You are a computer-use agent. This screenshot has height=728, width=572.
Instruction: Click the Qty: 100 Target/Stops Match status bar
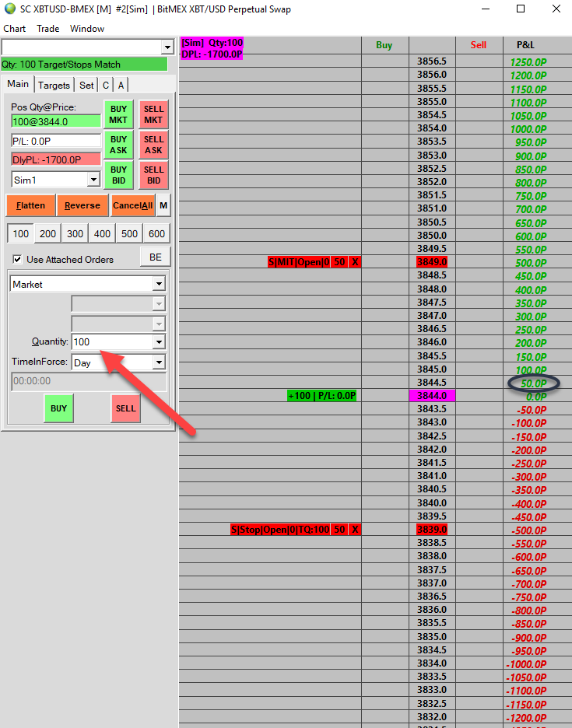point(84,64)
